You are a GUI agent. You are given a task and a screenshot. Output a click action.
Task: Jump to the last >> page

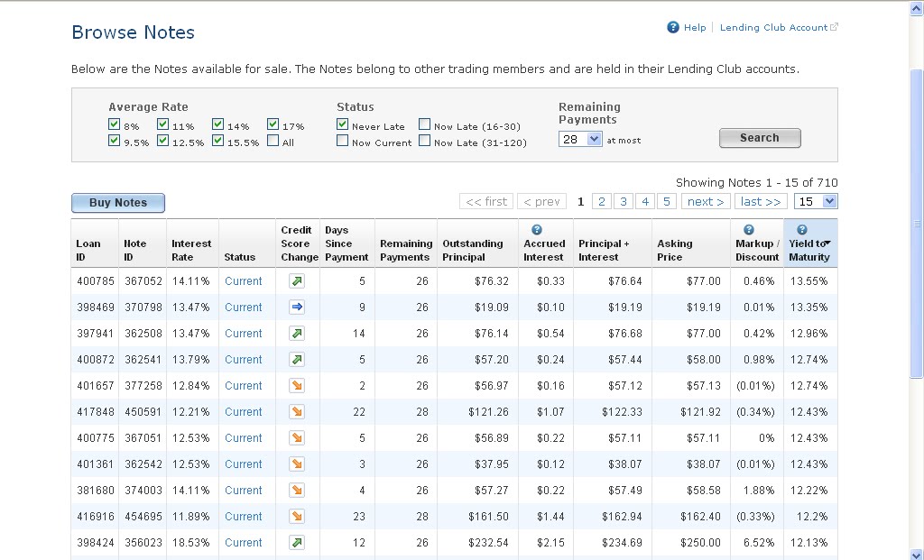coord(761,201)
